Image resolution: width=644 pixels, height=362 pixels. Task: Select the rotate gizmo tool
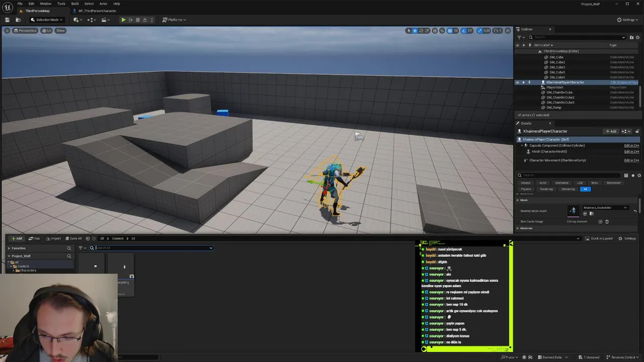[x=421, y=31]
